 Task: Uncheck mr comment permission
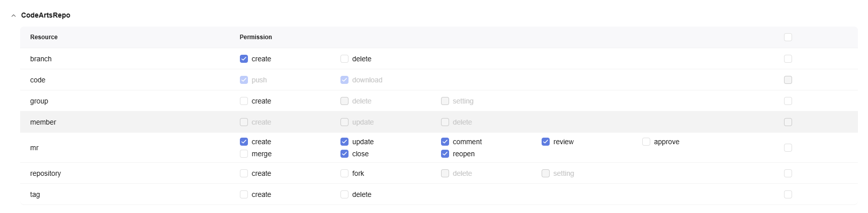pos(445,142)
